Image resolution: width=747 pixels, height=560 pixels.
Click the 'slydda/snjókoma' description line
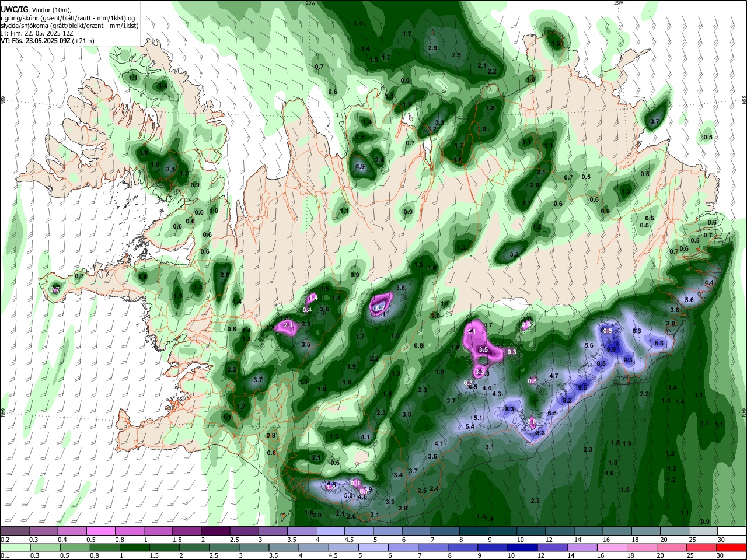point(68,26)
